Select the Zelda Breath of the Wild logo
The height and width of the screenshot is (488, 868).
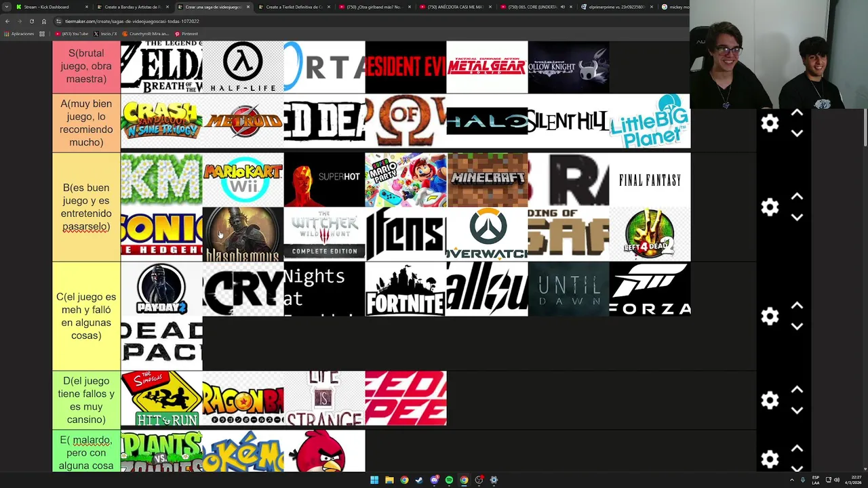pos(161,66)
